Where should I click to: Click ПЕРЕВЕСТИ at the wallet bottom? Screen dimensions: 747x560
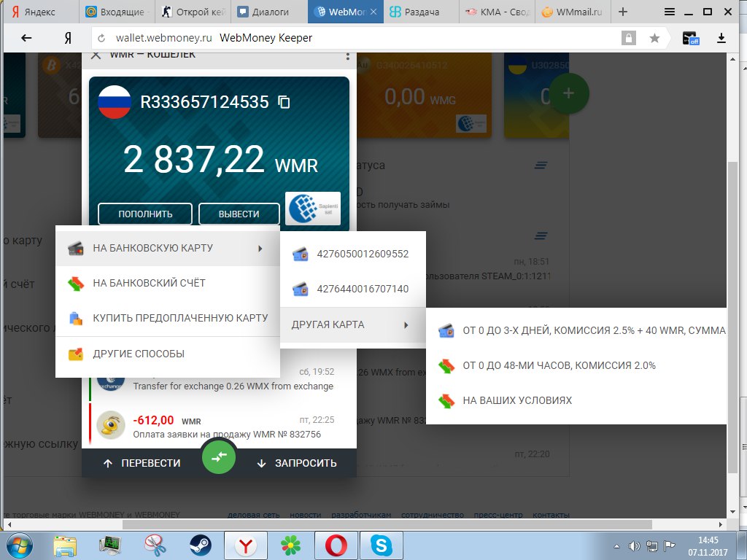pyautogui.click(x=142, y=463)
